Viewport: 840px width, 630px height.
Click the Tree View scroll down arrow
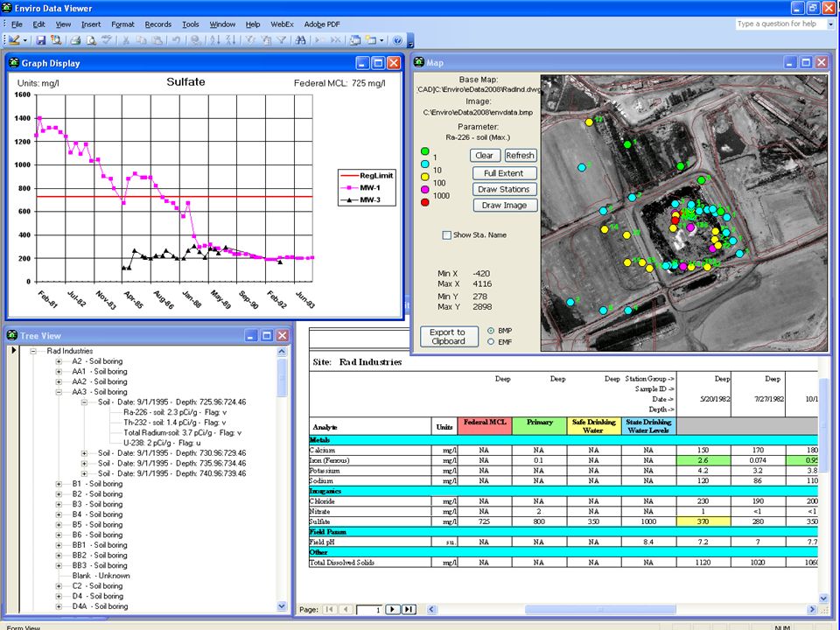point(283,606)
